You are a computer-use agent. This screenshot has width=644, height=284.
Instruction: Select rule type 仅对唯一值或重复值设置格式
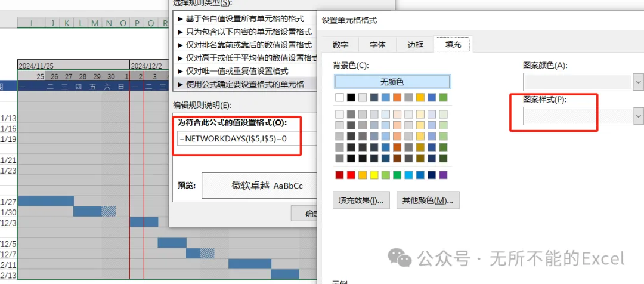(x=245, y=71)
